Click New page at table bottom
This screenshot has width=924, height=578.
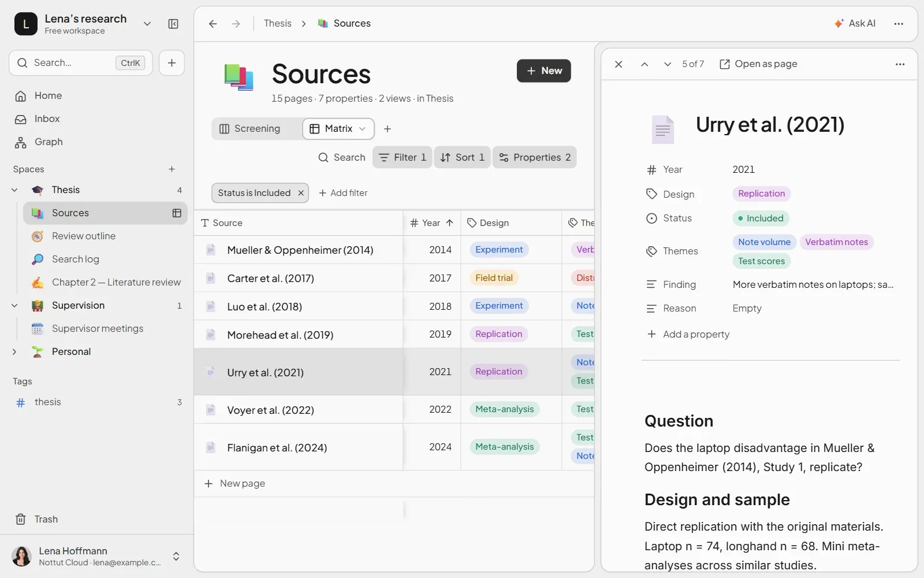coord(234,484)
